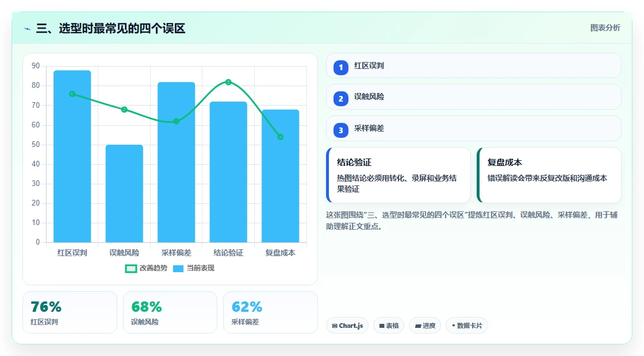Viewport: 644px width, 356px height.
Task: Click the 62% 采样偏差 stat card
Action: coord(270,312)
